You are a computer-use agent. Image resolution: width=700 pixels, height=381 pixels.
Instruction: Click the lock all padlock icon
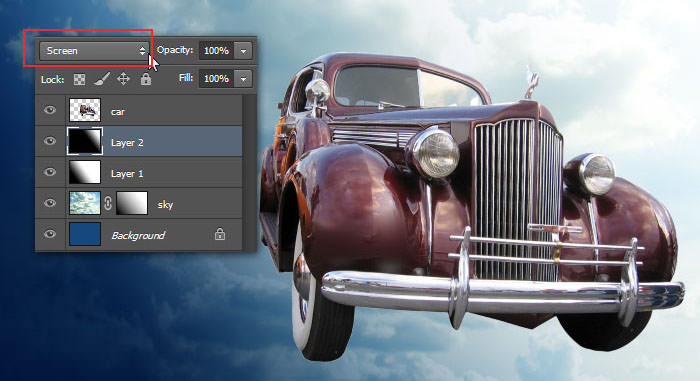(146, 79)
